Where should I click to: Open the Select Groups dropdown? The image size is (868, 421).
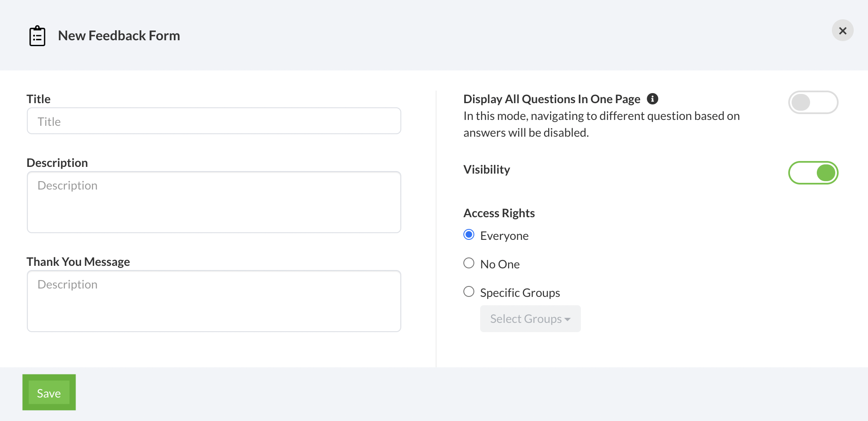coord(530,319)
